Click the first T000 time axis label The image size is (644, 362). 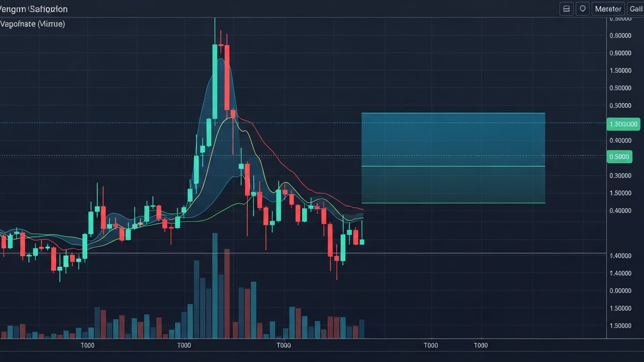(87, 345)
